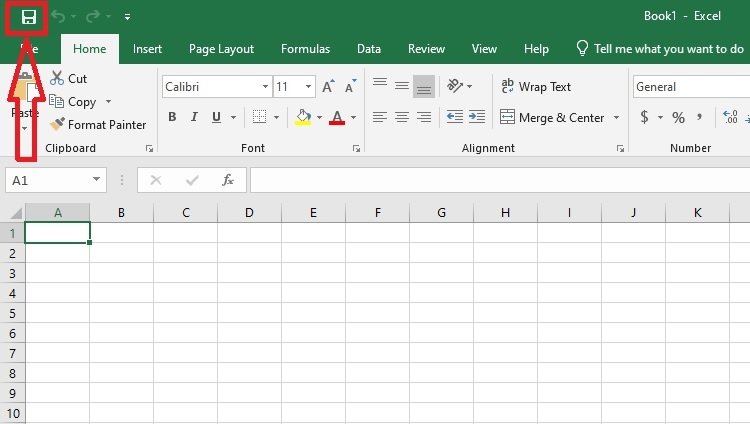Open the Clipboard pane launcher
Screen dimensions: 750x424
click(149, 149)
